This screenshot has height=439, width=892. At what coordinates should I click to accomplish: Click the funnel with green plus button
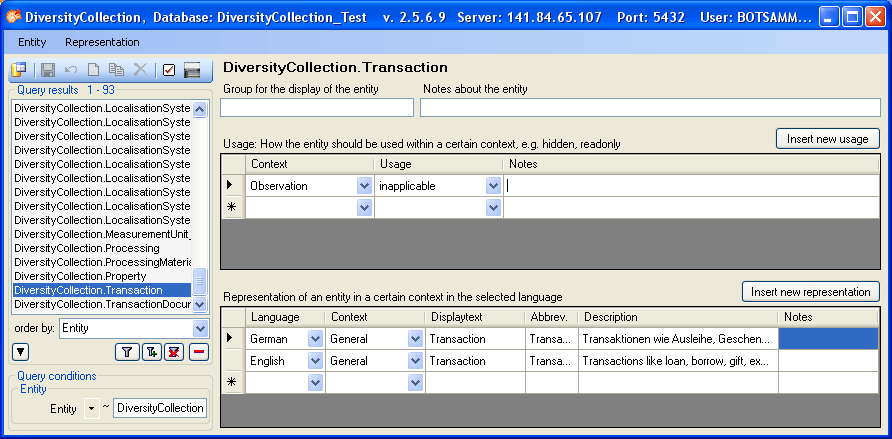[x=151, y=353]
